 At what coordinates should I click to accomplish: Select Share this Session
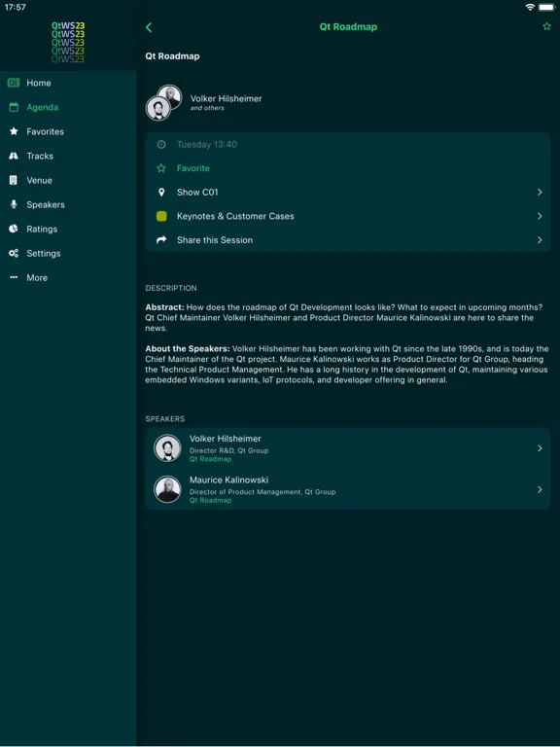tap(348, 240)
